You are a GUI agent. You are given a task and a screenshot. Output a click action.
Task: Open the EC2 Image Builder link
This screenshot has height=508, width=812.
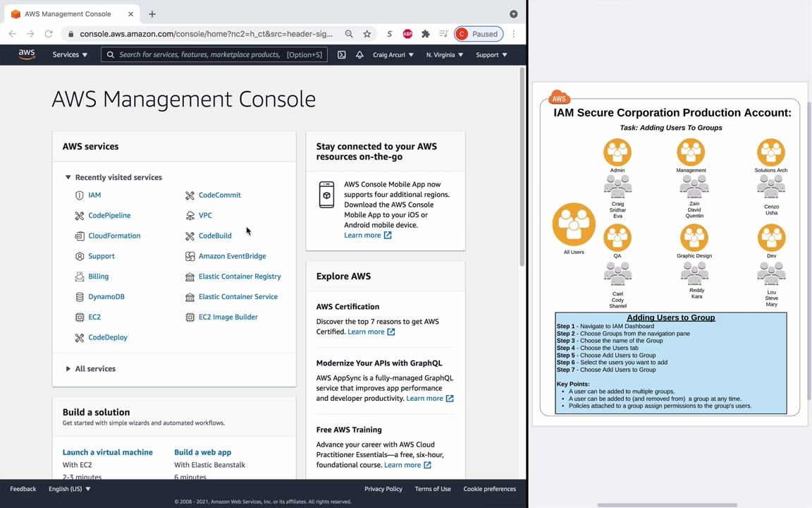pos(228,317)
